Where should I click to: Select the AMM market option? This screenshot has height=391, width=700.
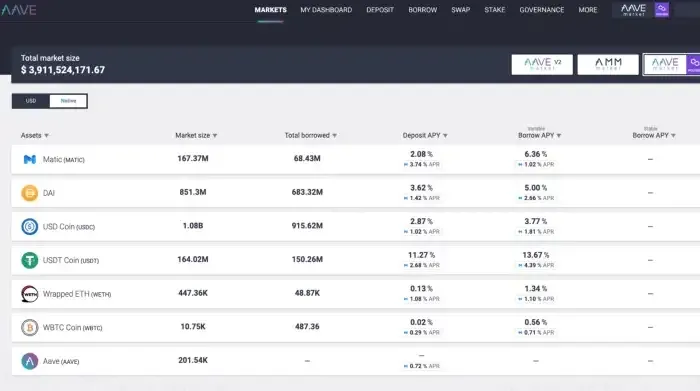pos(608,64)
